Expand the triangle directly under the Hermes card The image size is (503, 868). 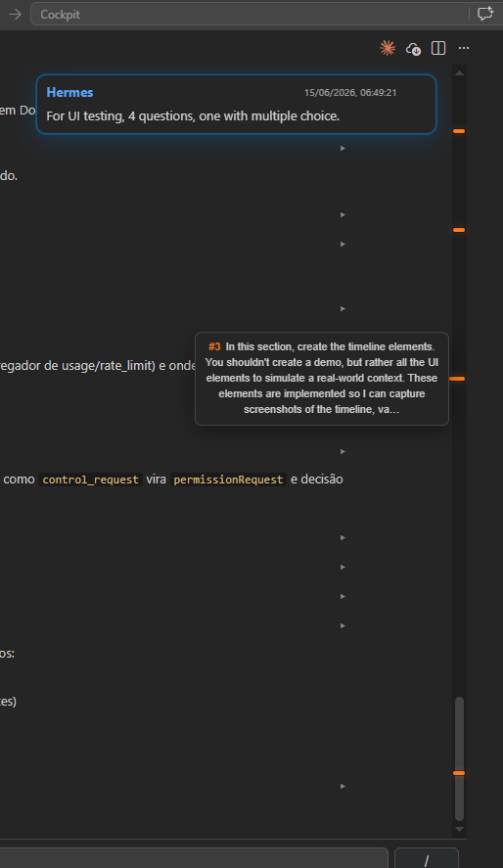click(343, 149)
